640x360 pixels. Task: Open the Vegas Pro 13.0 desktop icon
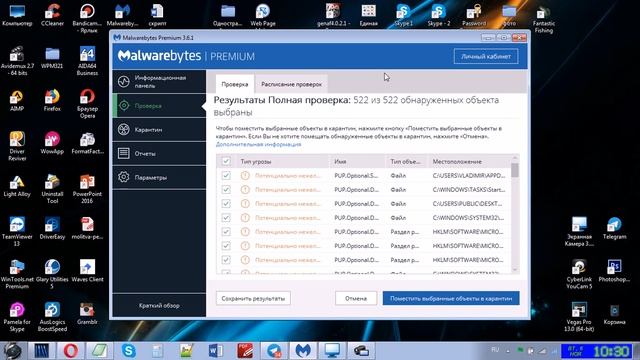coord(579,317)
